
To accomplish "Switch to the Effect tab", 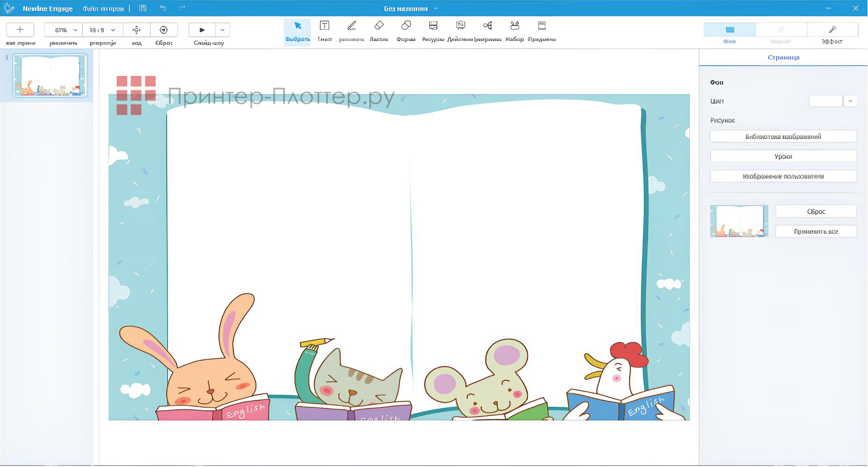I will 832,30.
